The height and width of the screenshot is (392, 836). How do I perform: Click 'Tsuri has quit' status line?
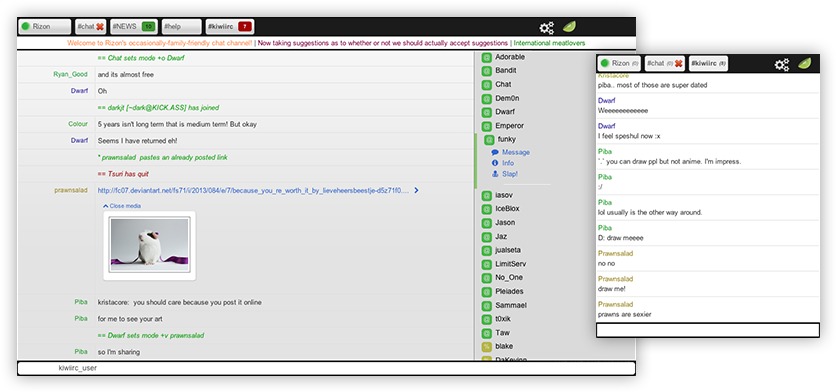click(x=123, y=174)
